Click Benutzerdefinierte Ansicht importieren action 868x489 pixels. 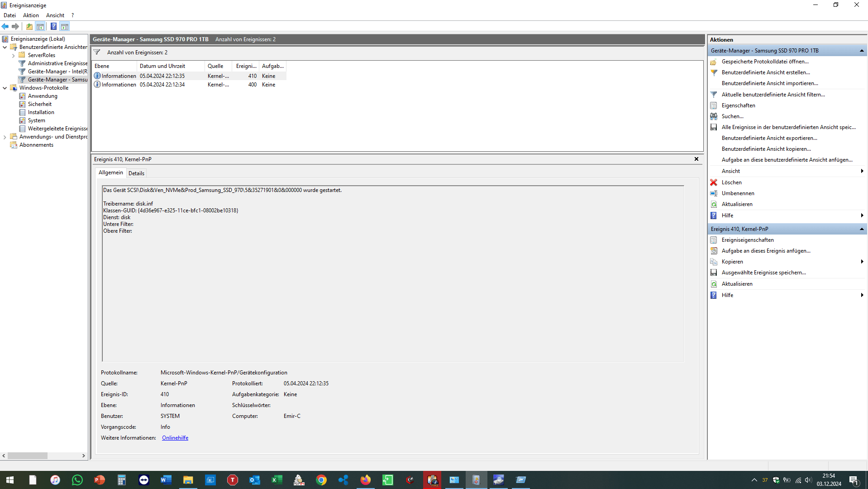click(770, 83)
